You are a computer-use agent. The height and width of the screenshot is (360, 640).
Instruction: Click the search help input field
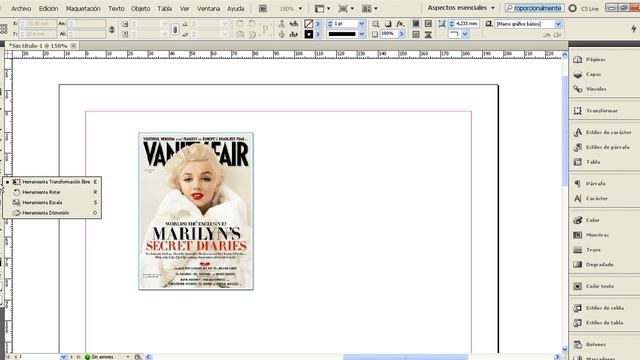point(535,8)
